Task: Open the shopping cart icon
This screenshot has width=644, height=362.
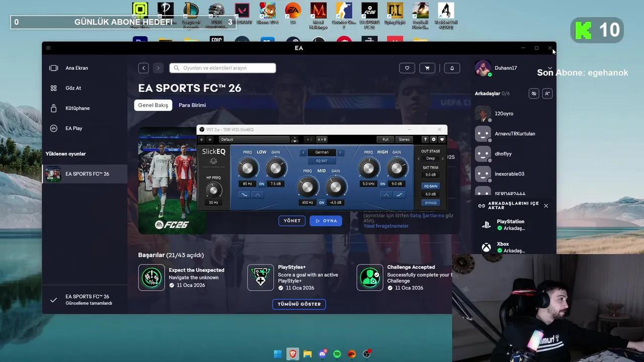Action: click(427, 68)
